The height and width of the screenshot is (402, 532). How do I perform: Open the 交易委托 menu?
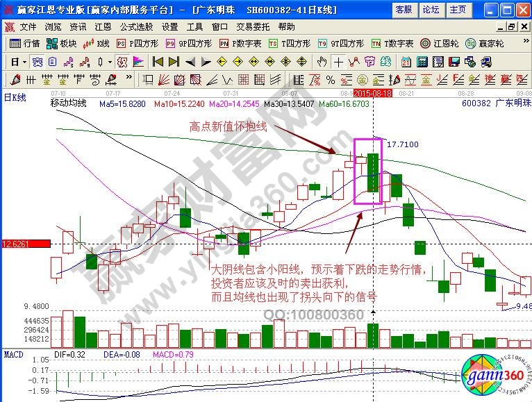(x=253, y=26)
